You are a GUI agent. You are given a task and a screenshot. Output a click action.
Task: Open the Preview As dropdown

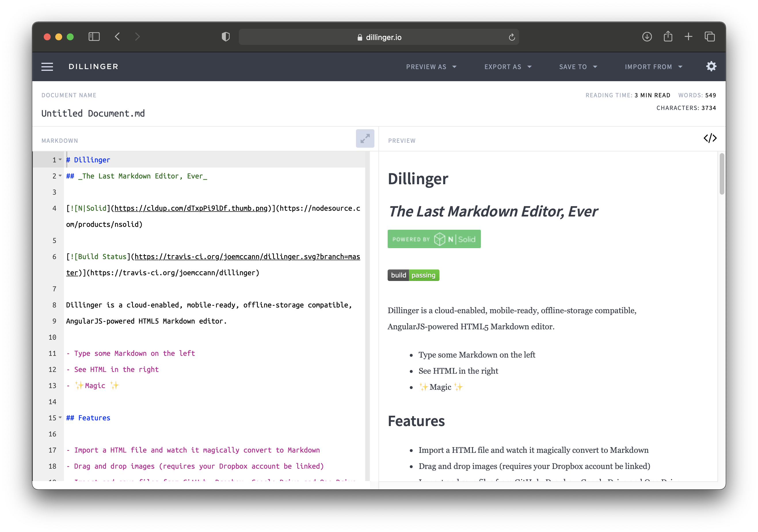[431, 67]
